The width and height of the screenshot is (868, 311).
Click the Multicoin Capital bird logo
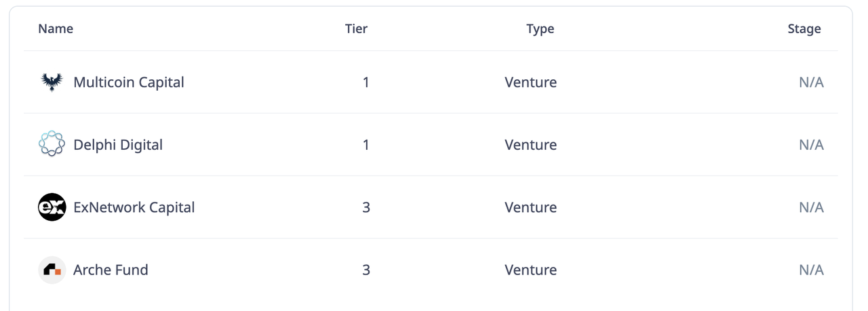point(52,82)
